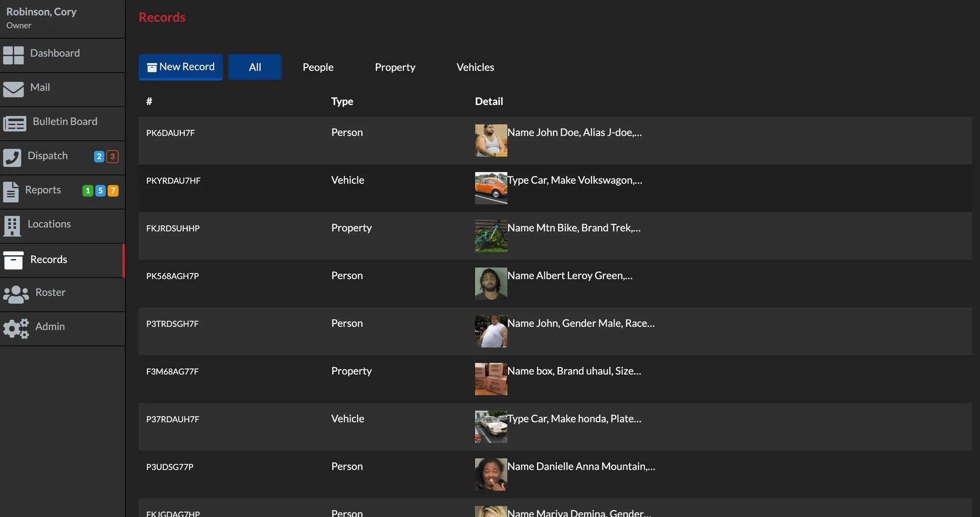
Task: Switch to the People tab
Action: [318, 67]
